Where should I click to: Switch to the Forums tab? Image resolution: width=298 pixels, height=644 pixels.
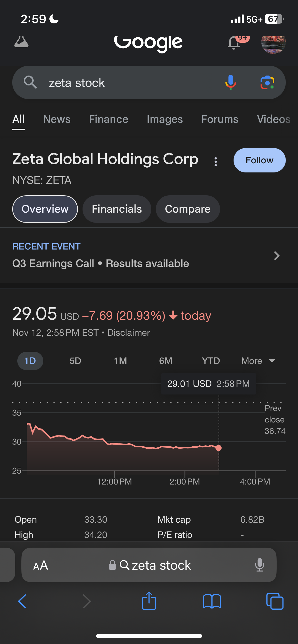tap(220, 119)
